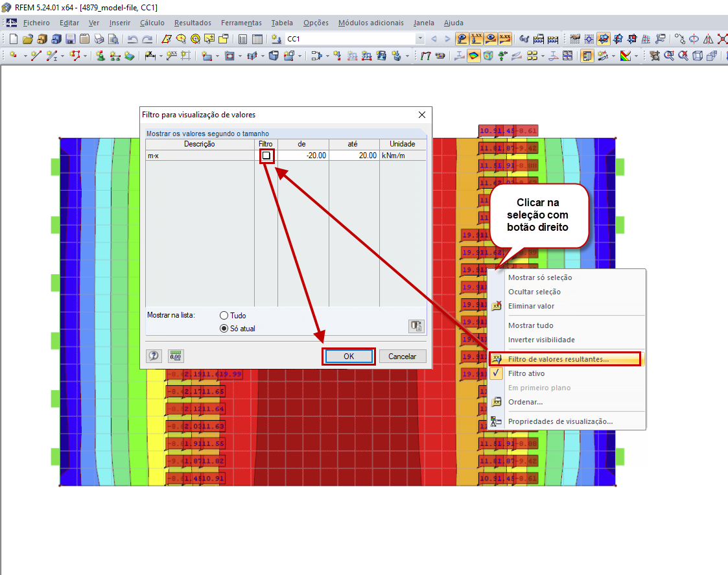Open the Ajuda menu
This screenshot has width=728, height=575.
(454, 23)
